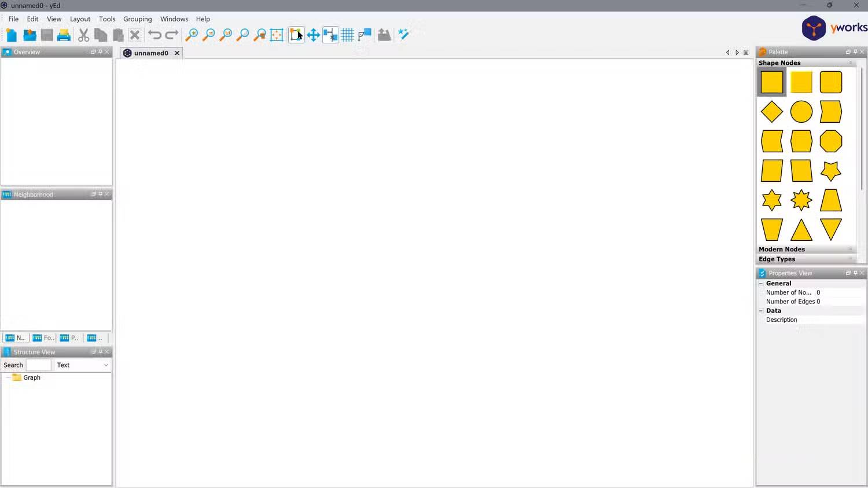Open the File menu
Screen dimensions: 868x488
[x=13, y=19]
